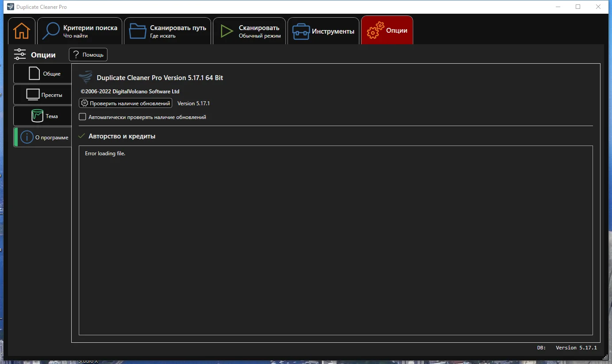Select the О программе section
612x364 pixels.
43,137
